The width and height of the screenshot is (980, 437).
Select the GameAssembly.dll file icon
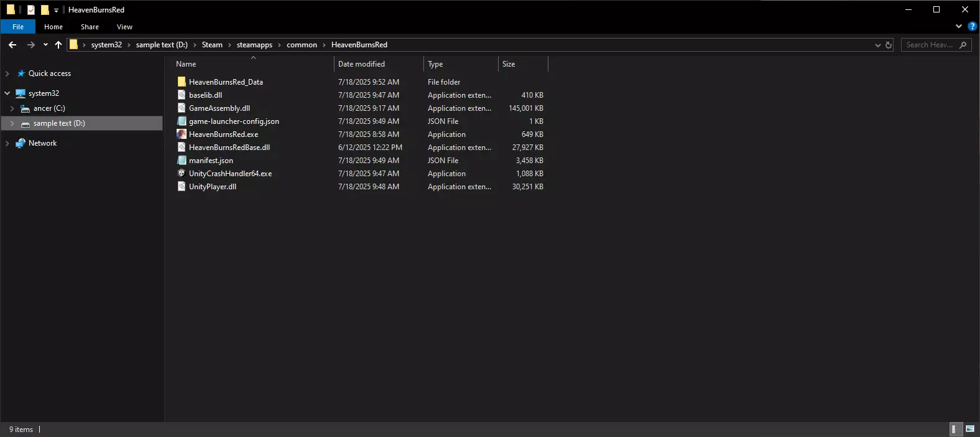(182, 108)
